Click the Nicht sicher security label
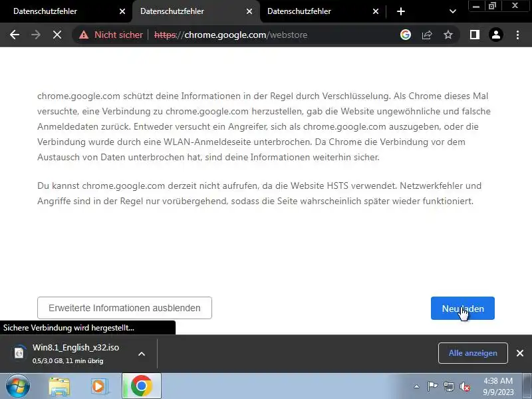Screen dimensions: 532x399 coord(118,35)
